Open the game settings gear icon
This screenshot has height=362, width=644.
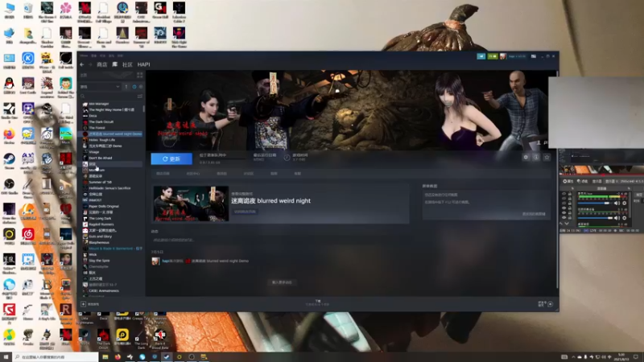coord(526,157)
